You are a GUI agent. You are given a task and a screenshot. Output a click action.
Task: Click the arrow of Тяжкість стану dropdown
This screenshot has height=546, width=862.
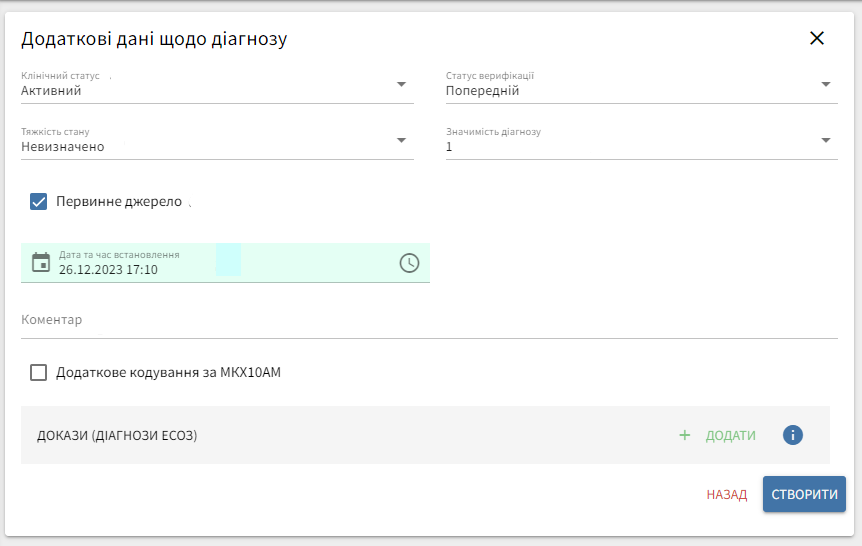tap(401, 140)
